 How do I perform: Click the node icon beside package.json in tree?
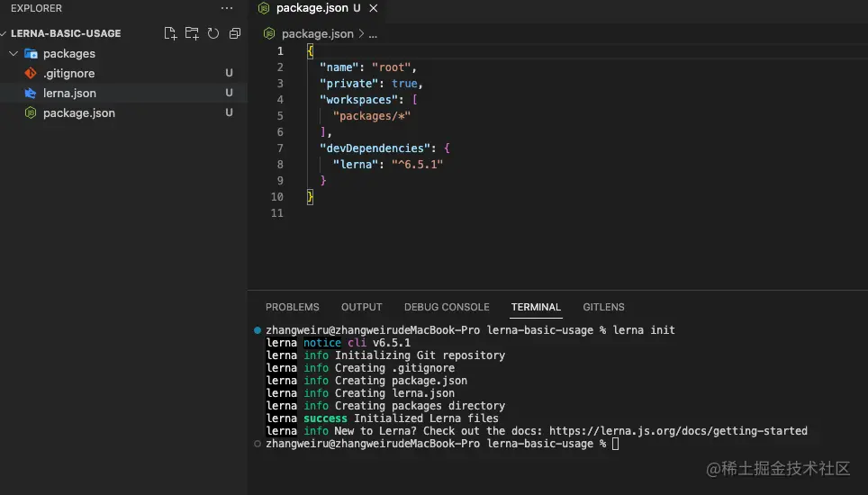click(31, 112)
